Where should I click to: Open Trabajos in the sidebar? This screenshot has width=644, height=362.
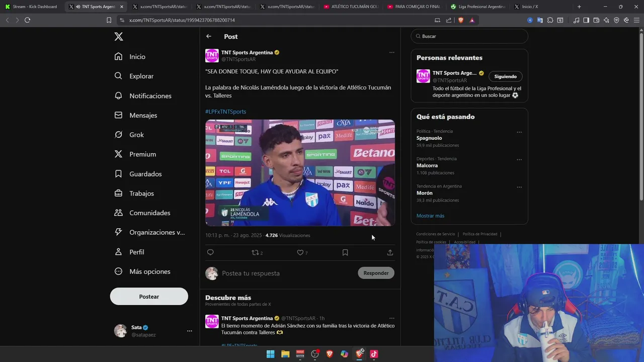click(134, 194)
